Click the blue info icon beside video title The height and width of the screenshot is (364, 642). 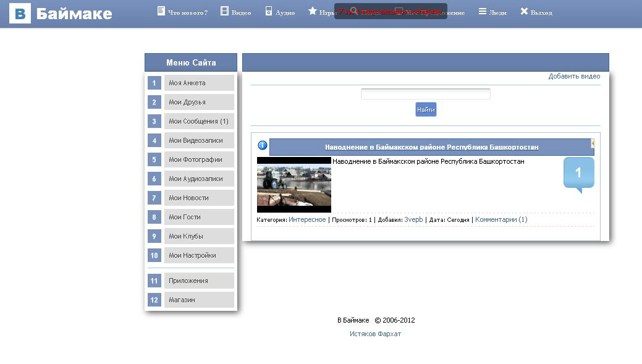(263, 145)
